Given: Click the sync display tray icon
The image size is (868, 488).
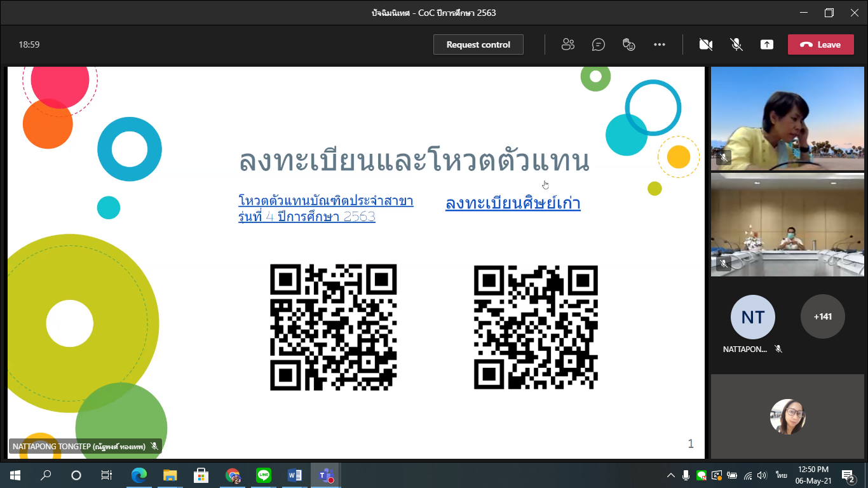Looking at the screenshot, I should click(717, 475).
